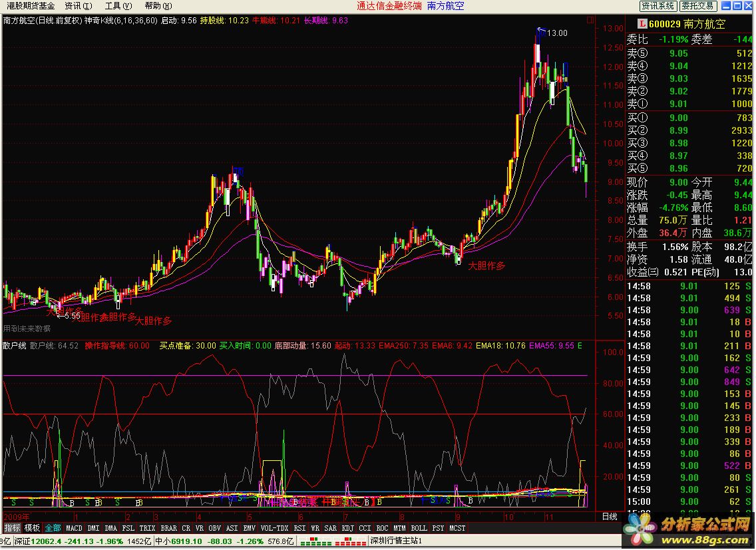Select the WR indicator tab
The image size is (756, 550).
(x=315, y=528)
